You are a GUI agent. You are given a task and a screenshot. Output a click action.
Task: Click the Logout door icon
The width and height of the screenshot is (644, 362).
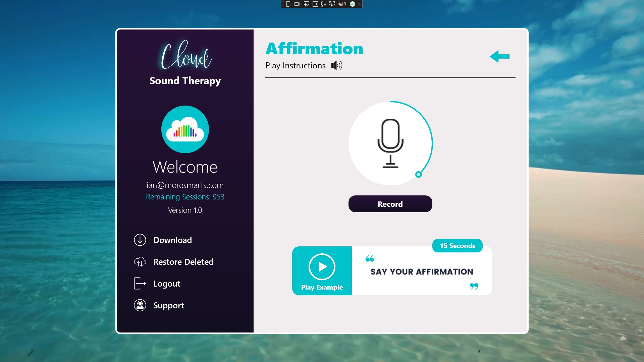point(140,284)
